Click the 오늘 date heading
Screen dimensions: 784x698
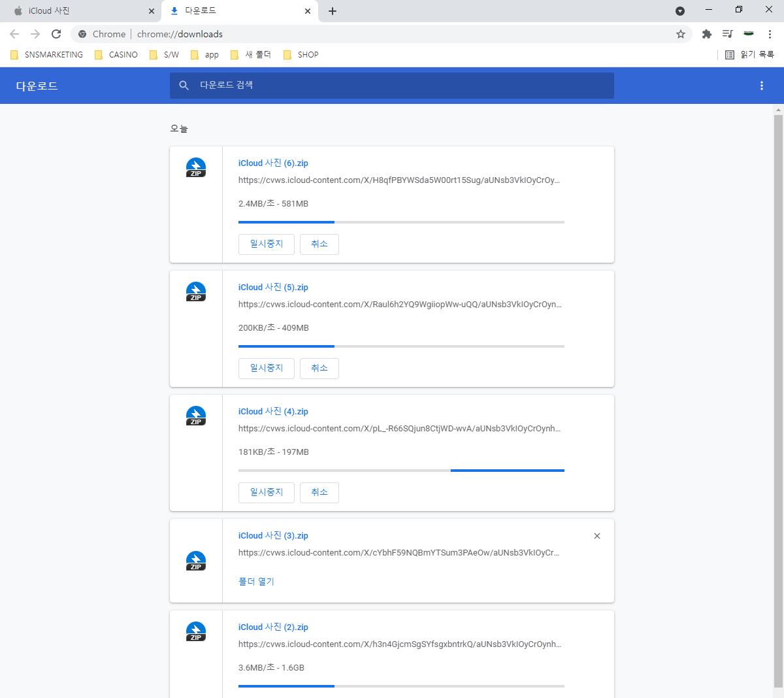click(x=179, y=129)
